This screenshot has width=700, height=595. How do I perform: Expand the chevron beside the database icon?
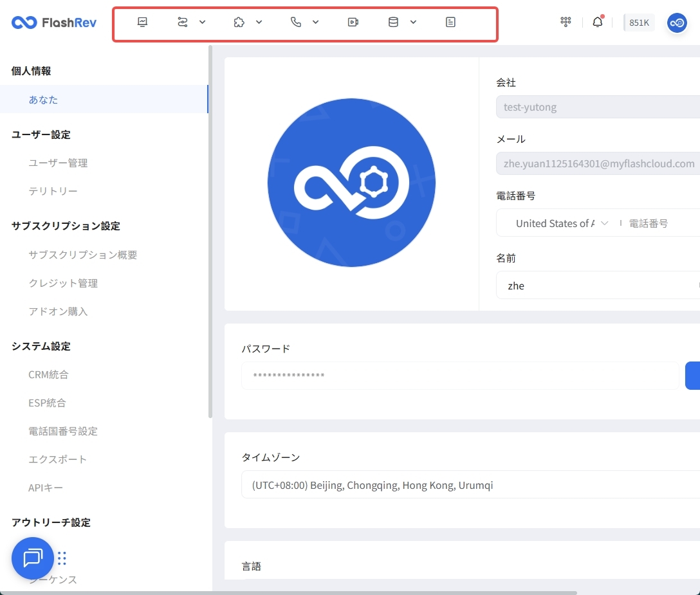(x=413, y=22)
